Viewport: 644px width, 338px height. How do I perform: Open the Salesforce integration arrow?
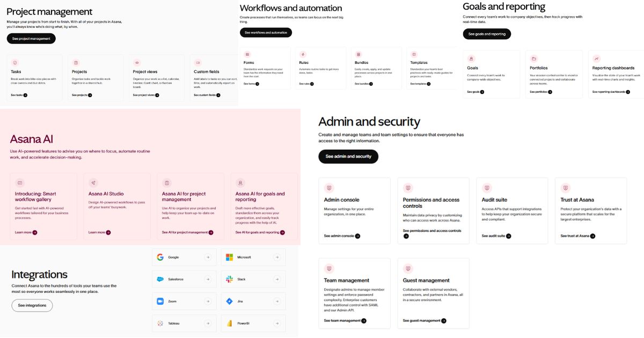click(208, 280)
